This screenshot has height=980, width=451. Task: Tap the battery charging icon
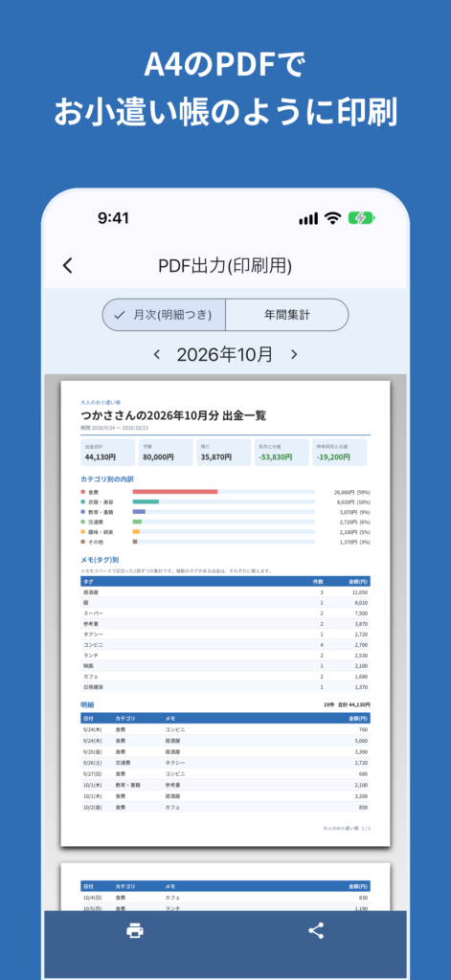(x=361, y=218)
